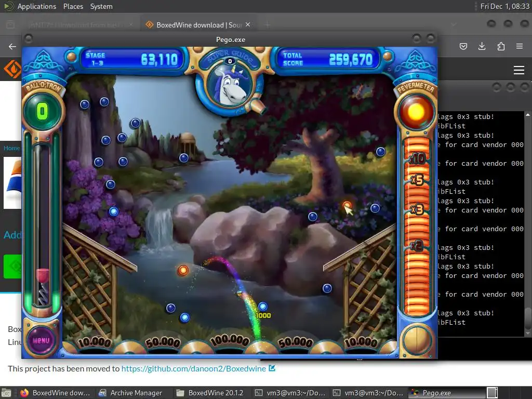Open the Applications menu
The height and width of the screenshot is (399, 532).
click(x=37, y=6)
